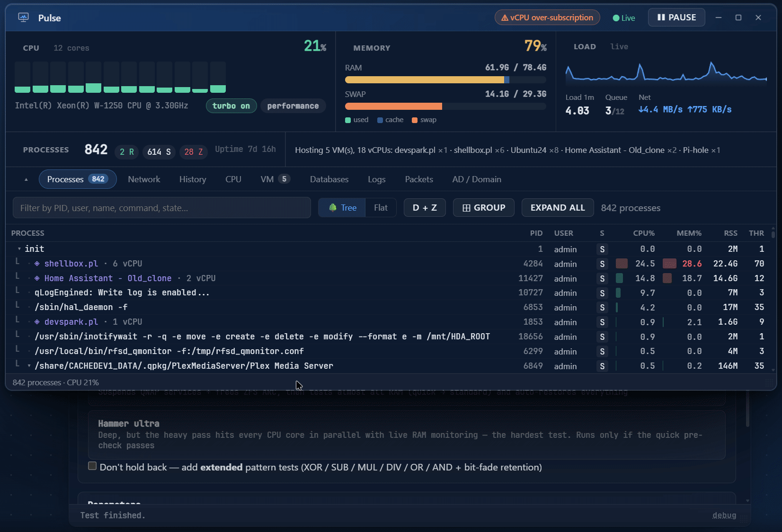Click the Load live sparkline chart
This screenshot has height=532, width=782.
666,72
